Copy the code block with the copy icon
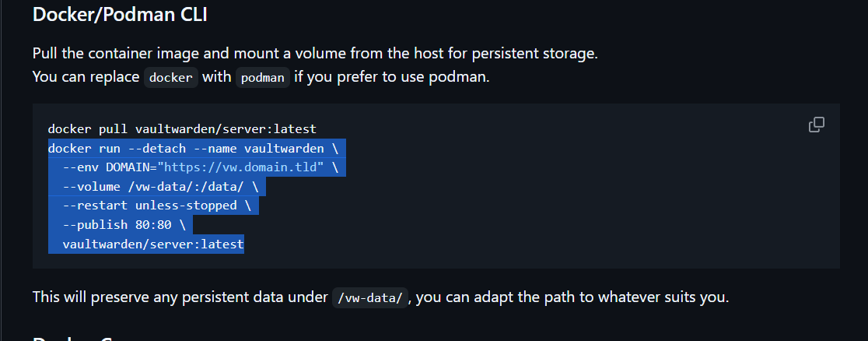Screen dimensions: 868x341 click(817, 125)
